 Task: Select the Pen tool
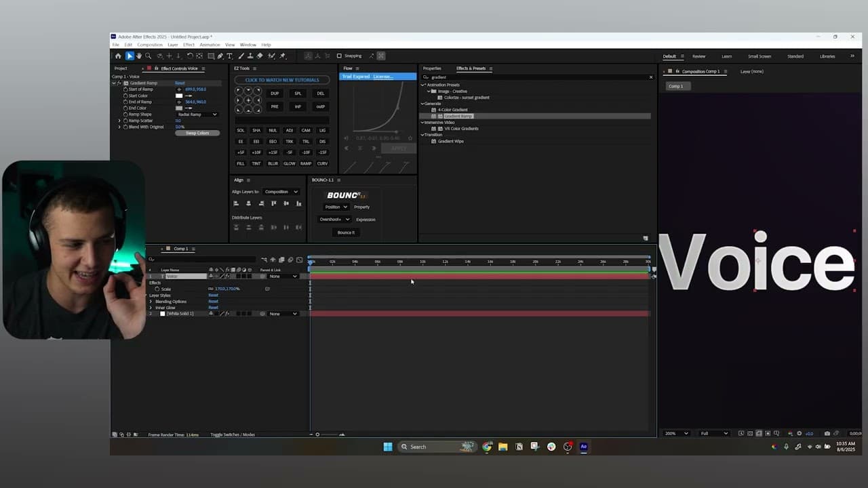220,56
